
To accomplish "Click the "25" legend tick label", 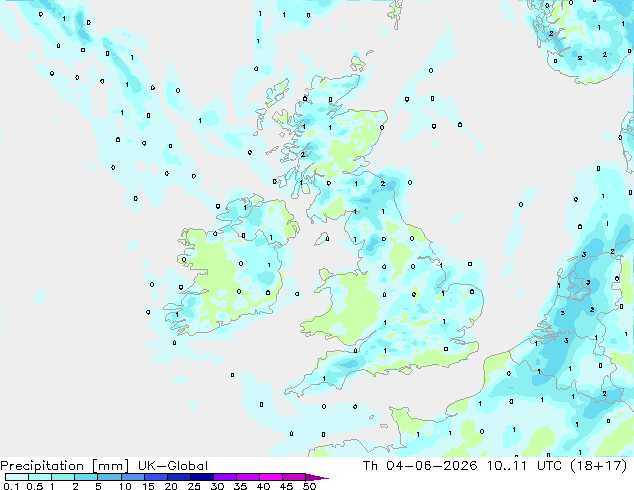I will pos(194,486).
